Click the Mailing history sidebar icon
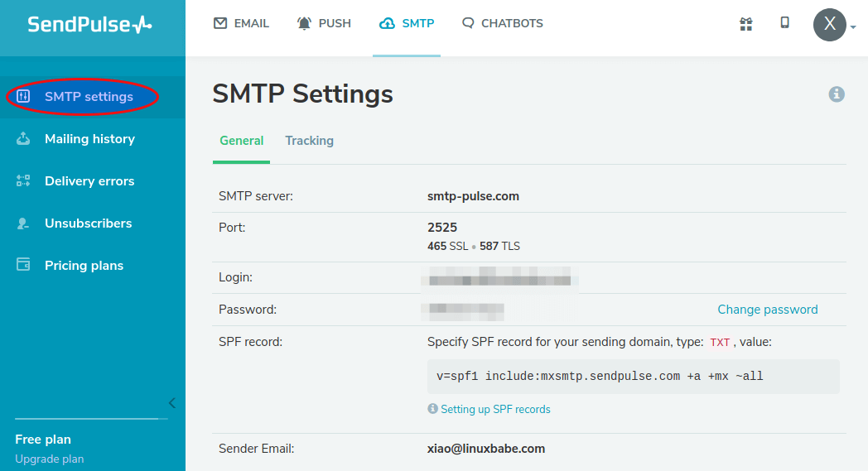Viewport: 868px width, 471px height. (23, 139)
